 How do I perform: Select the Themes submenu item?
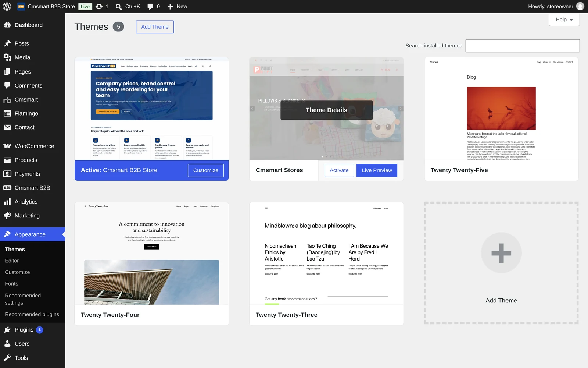pyautogui.click(x=15, y=249)
